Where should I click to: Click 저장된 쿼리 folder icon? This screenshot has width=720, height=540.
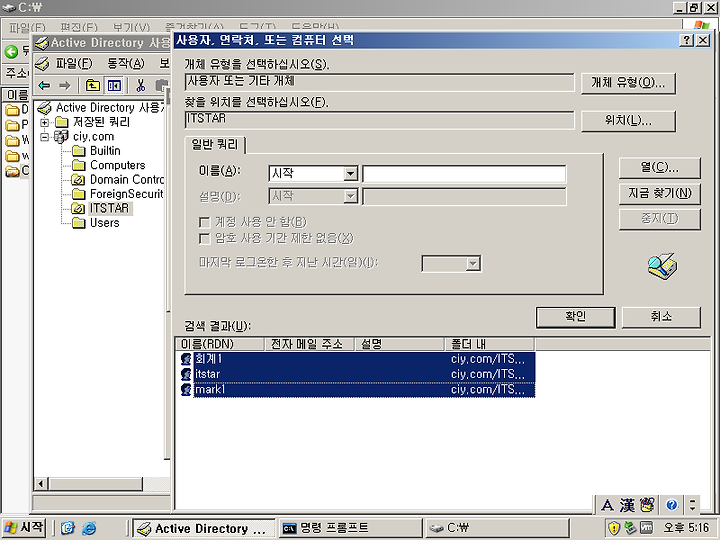pyautogui.click(x=62, y=122)
